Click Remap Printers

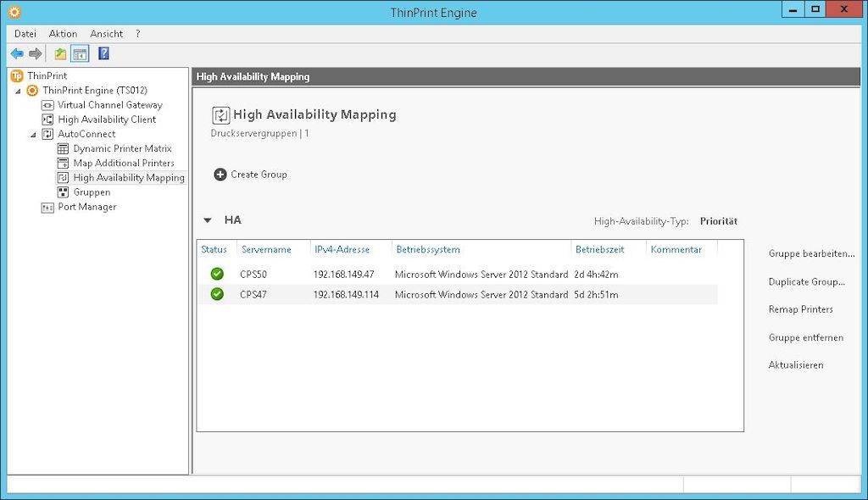pos(800,309)
